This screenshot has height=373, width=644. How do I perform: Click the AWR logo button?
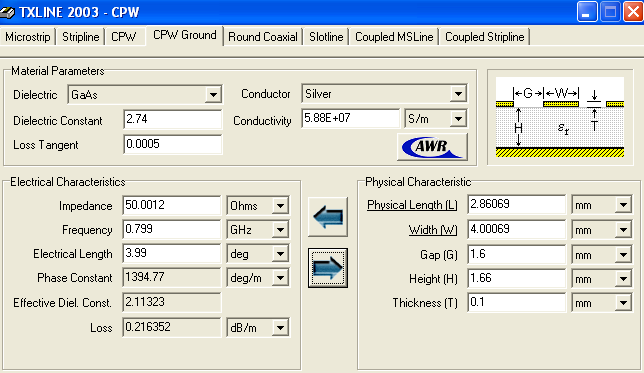[x=432, y=147]
